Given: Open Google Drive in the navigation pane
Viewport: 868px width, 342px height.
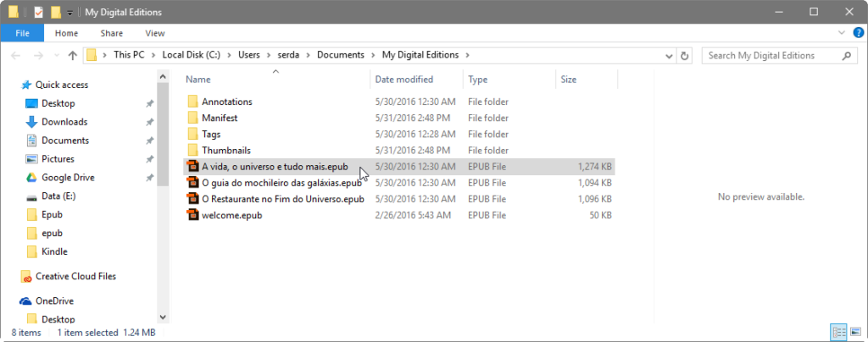Looking at the screenshot, I should [x=68, y=178].
